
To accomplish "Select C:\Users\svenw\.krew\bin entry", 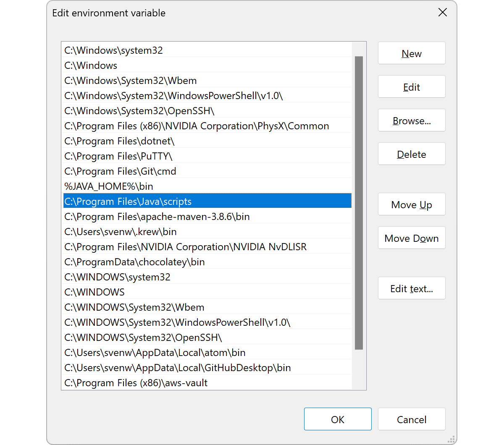I will (121, 232).
